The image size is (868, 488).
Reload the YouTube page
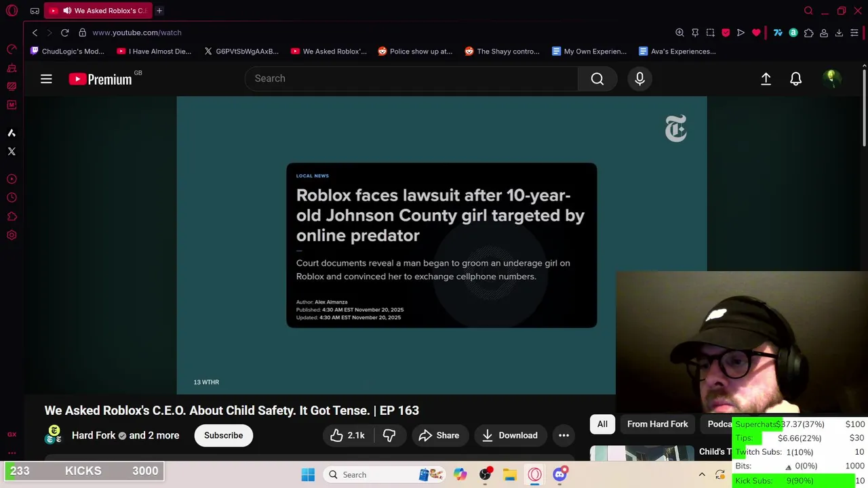tap(65, 33)
